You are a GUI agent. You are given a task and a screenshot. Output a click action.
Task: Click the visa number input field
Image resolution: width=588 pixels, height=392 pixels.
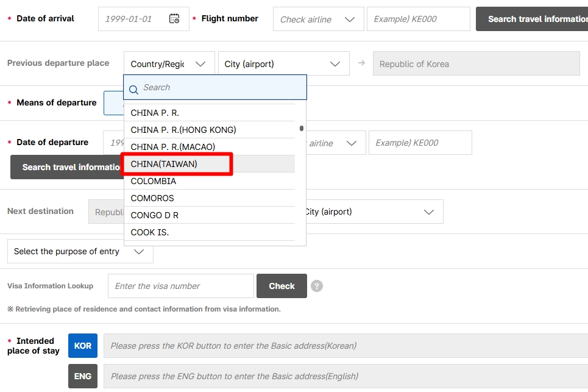click(180, 286)
